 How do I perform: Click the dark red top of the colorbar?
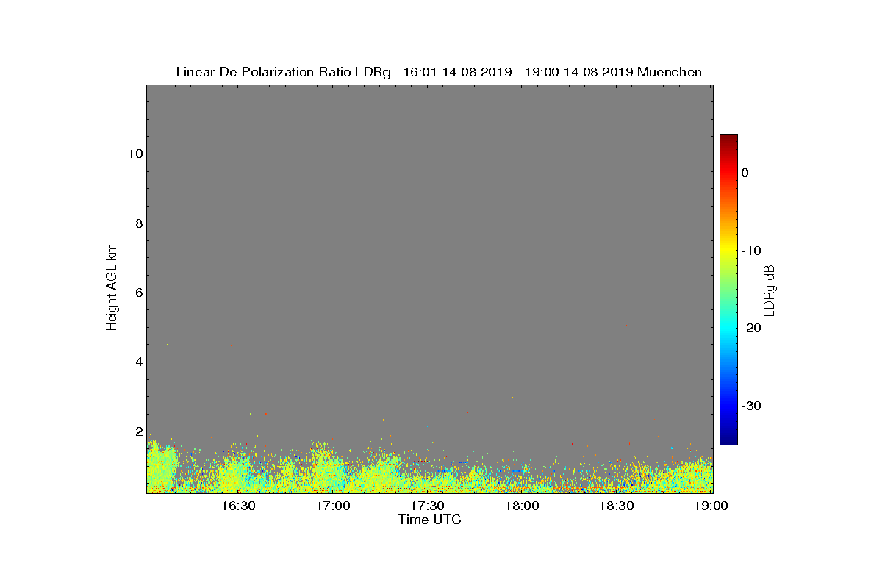(728, 138)
